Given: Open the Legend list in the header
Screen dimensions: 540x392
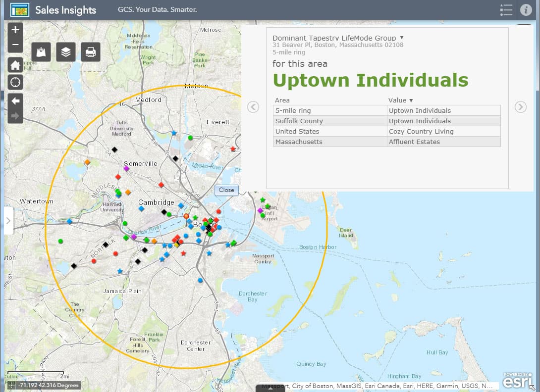Looking at the screenshot, I should pyautogui.click(x=506, y=10).
